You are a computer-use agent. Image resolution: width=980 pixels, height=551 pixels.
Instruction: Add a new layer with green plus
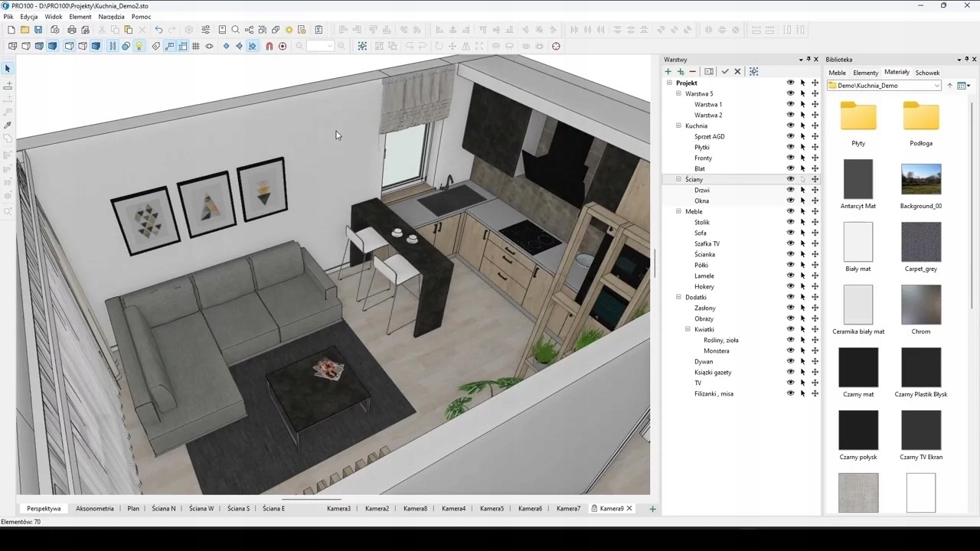(668, 72)
